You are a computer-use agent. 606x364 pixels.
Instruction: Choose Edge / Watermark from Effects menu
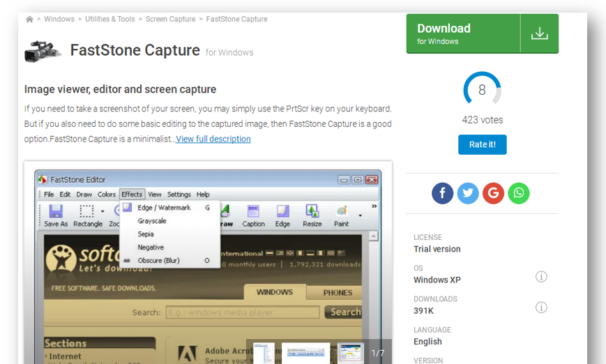(x=169, y=208)
